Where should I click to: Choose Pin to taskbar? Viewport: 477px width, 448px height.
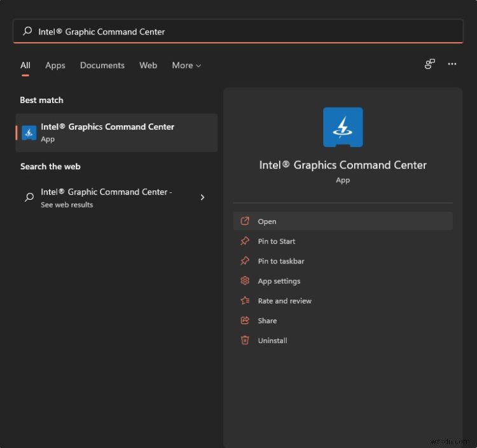coord(343,261)
